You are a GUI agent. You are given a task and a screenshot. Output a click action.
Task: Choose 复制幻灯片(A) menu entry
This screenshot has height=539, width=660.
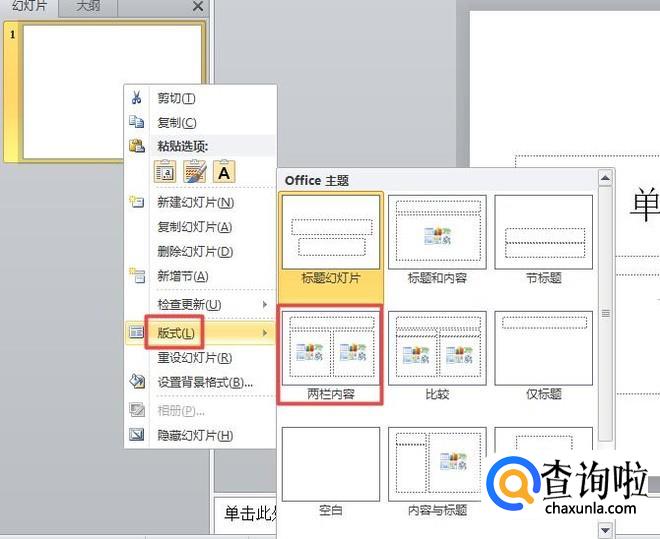point(200,227)
